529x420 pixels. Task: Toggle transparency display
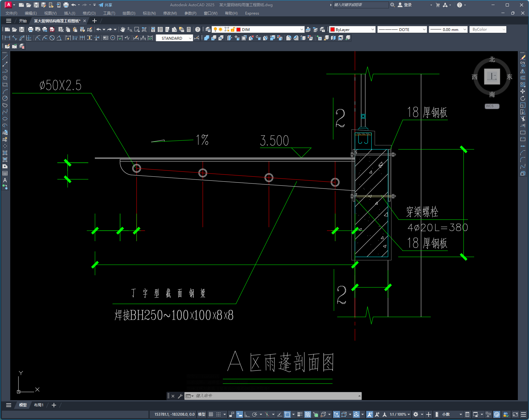(308, 414)
